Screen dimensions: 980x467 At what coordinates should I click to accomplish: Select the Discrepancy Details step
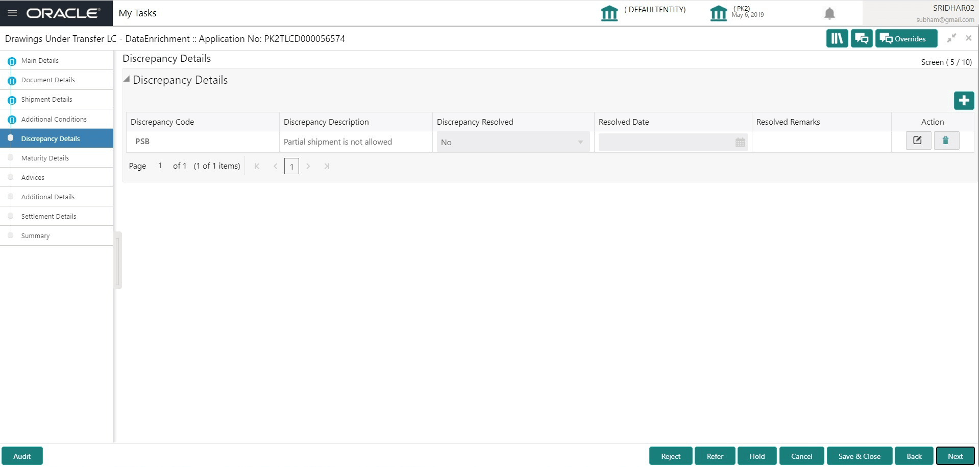pos(57,138)
